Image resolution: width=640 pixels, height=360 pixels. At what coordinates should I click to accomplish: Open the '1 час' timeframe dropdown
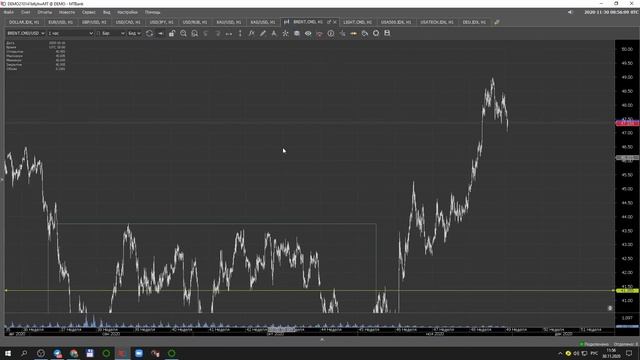[70, 33]
